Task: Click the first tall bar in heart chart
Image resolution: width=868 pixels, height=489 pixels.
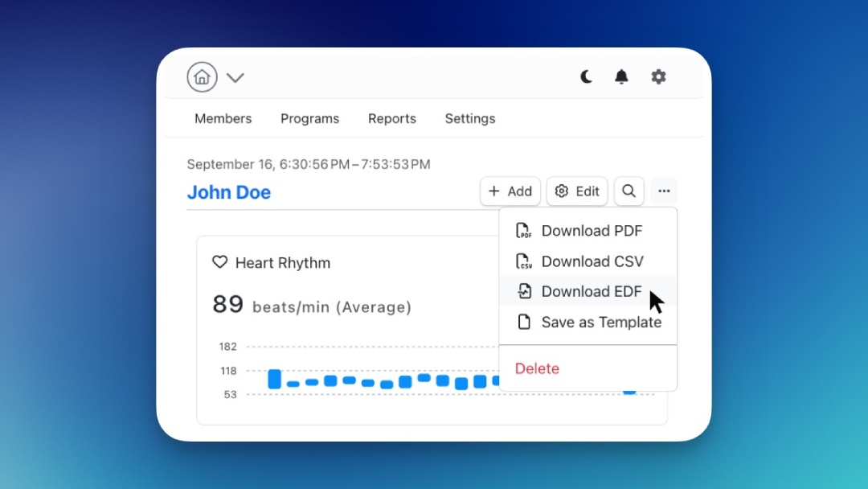Action: pos(274,379)
